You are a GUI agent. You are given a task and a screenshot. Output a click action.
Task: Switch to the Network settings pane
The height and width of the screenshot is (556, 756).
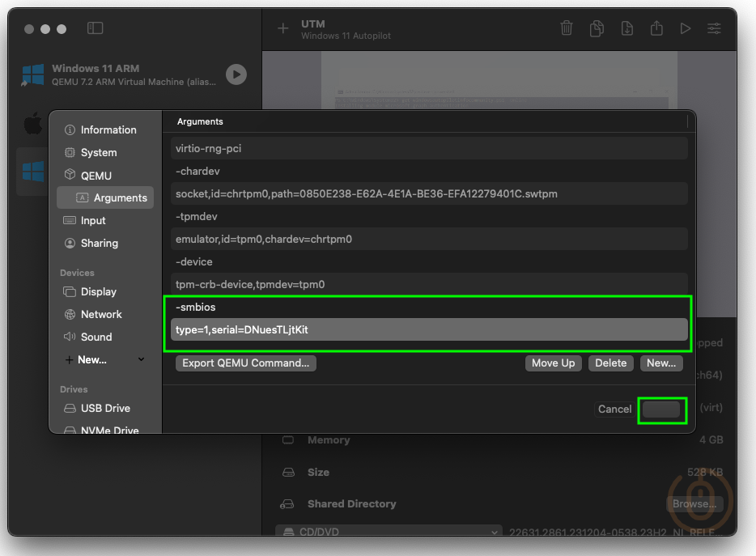[101, 314]
